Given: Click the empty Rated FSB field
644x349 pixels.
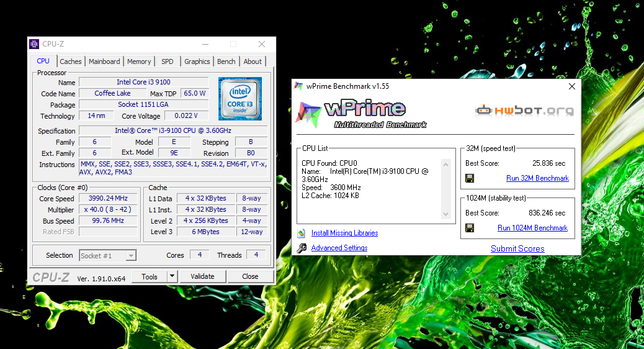Looking at the screenshot, I should pos(108,232).
